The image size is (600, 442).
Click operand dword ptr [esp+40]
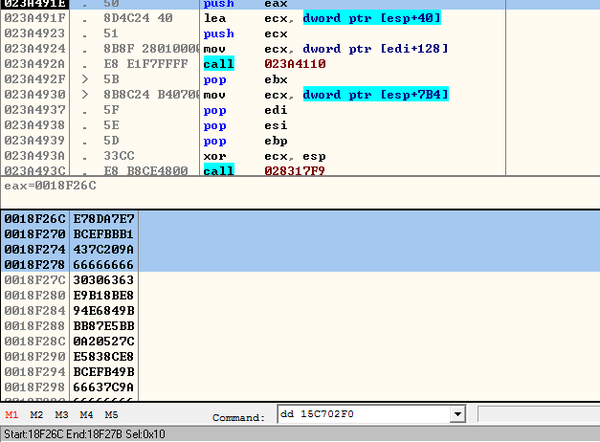[x=372, y=18]
